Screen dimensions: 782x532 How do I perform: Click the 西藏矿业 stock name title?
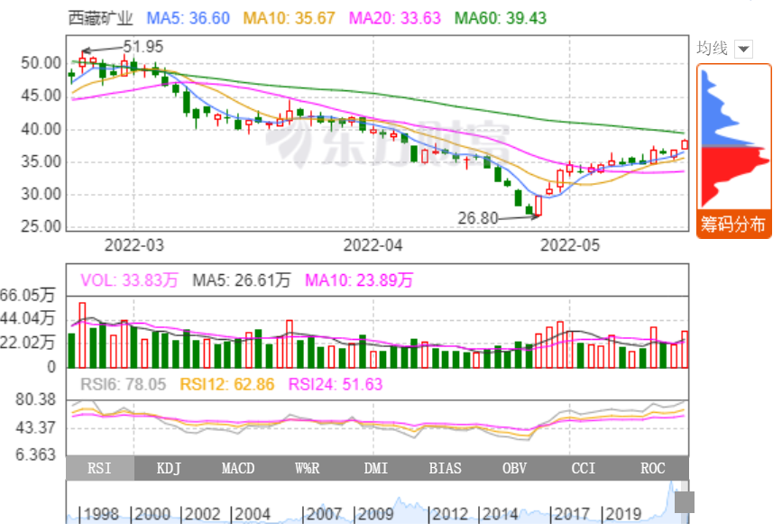(100, 18)
